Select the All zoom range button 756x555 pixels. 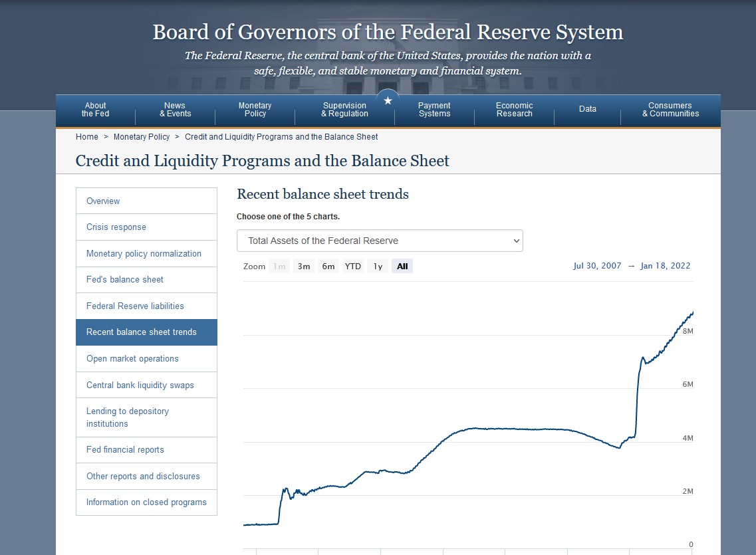(x=402, y=266)
